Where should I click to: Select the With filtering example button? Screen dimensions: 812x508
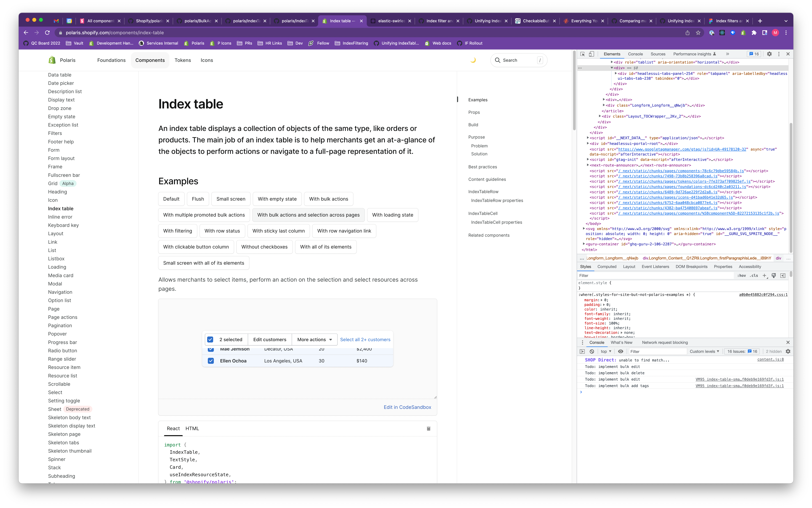[x=177, y=231]
